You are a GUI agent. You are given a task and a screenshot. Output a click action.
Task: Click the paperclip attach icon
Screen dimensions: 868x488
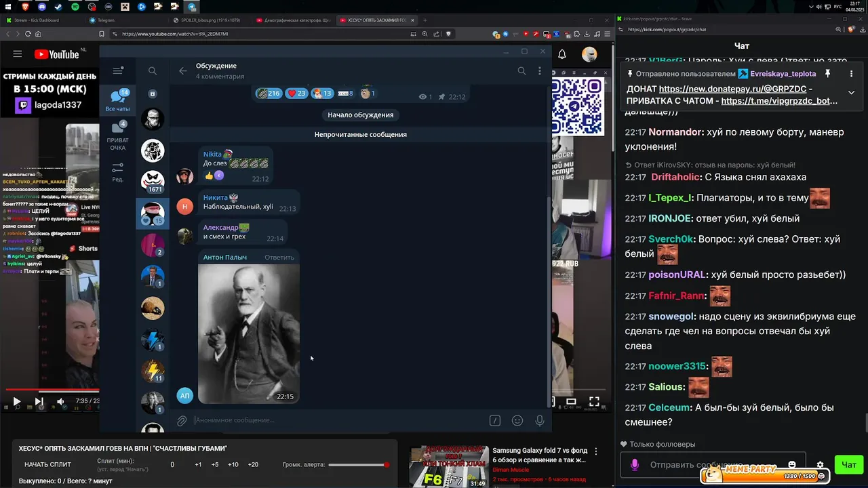tap(182, 421)
